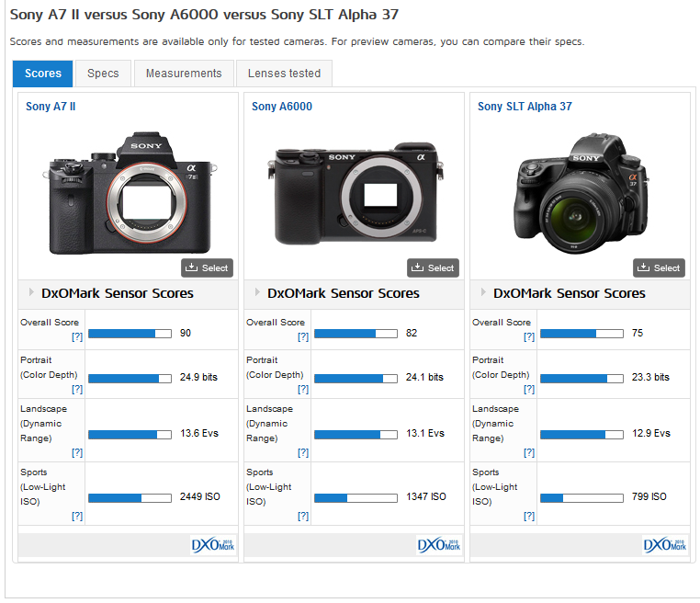Open the Sony SLT Alpha 37 title link

525,107
